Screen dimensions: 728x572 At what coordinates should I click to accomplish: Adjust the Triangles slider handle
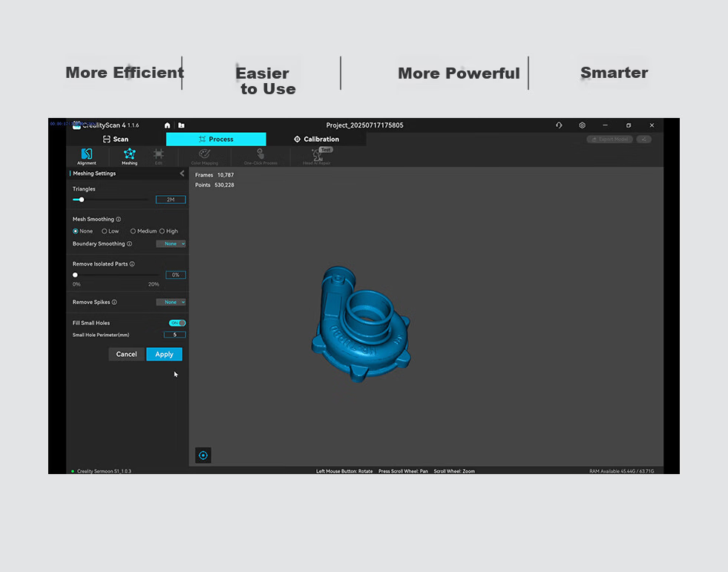pos(82,200)
